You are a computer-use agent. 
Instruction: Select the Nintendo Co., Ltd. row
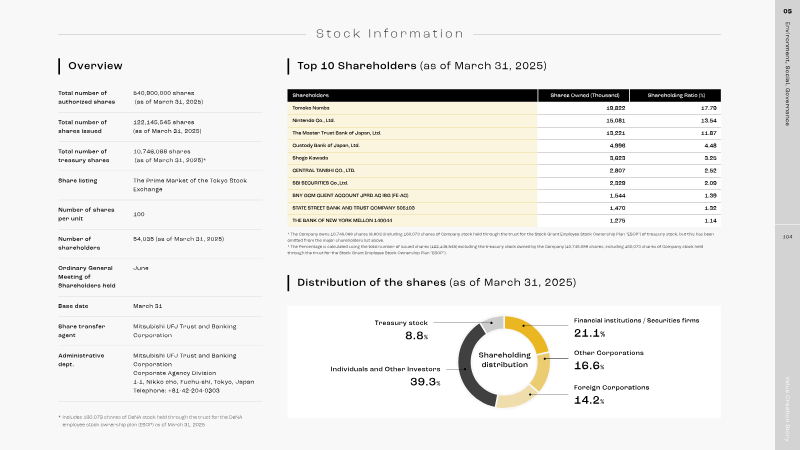pos(504,120)
